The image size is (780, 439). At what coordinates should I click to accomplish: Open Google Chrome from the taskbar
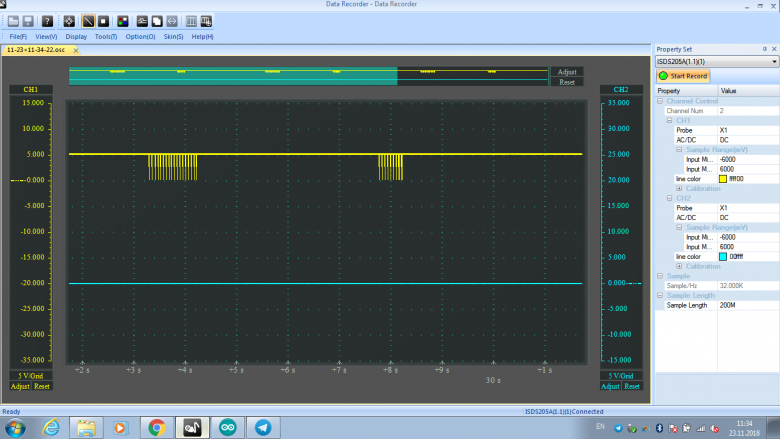point(157,428)
